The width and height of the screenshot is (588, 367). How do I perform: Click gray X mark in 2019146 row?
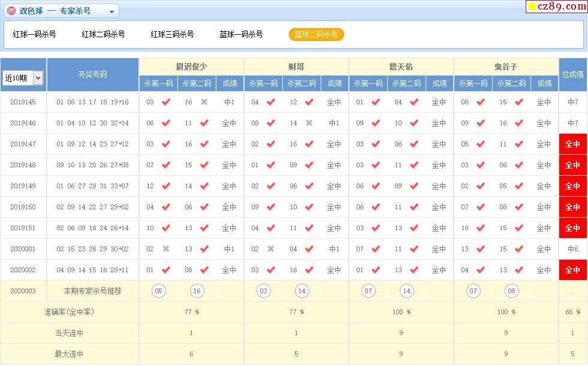pos(309,123)
